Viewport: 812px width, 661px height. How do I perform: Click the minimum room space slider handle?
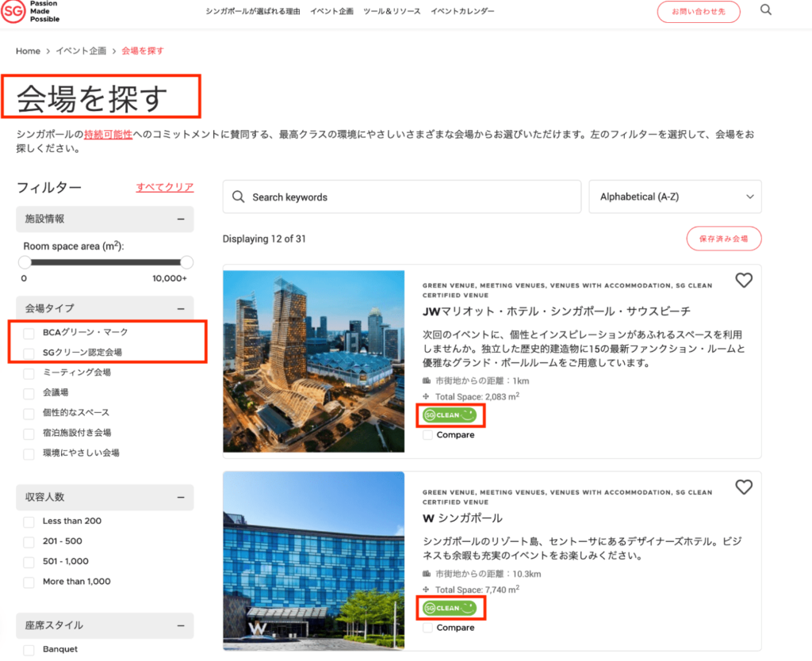[x=25, y=262]
